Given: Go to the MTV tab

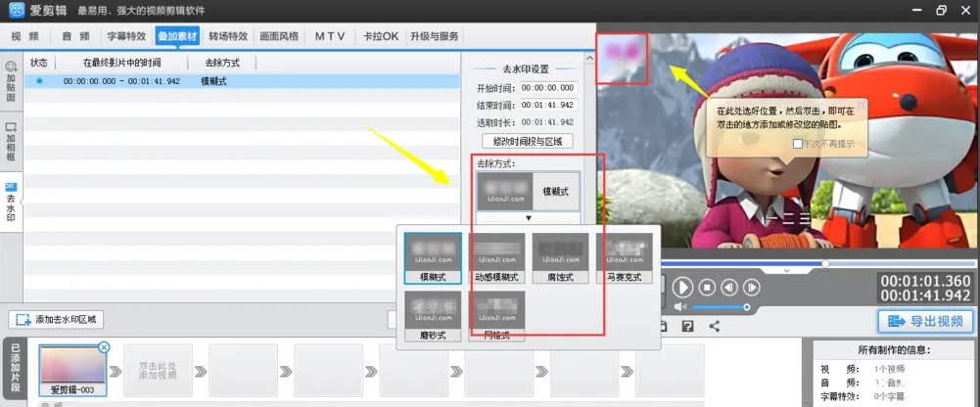Looking at the screenshot, I should pyautogui.click(x=330, y=36).
